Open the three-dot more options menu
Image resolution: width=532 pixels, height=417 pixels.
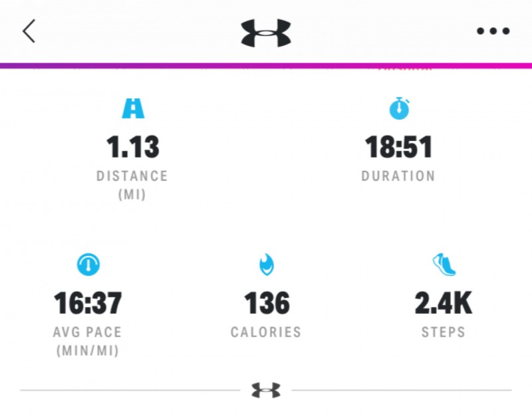[493, 31]
